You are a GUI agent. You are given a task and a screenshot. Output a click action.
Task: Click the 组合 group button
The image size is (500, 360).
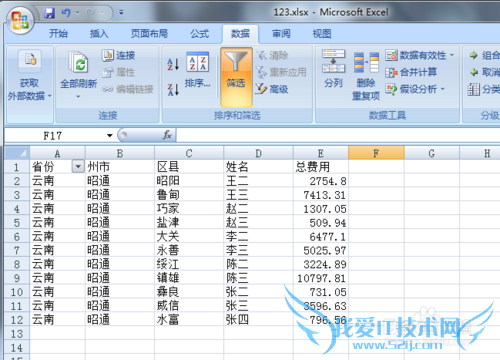(x=484, y=55)
